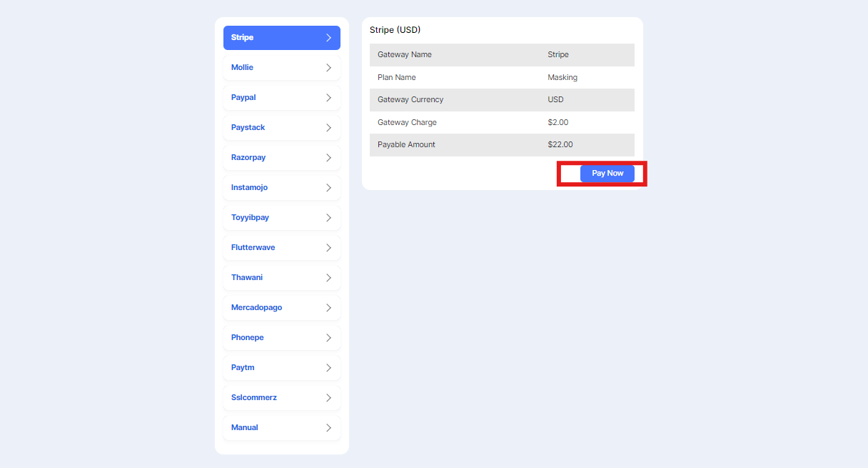Click the Gateway Name label
The height and width of the screenshot is (468, 868).
click(405, 54)
